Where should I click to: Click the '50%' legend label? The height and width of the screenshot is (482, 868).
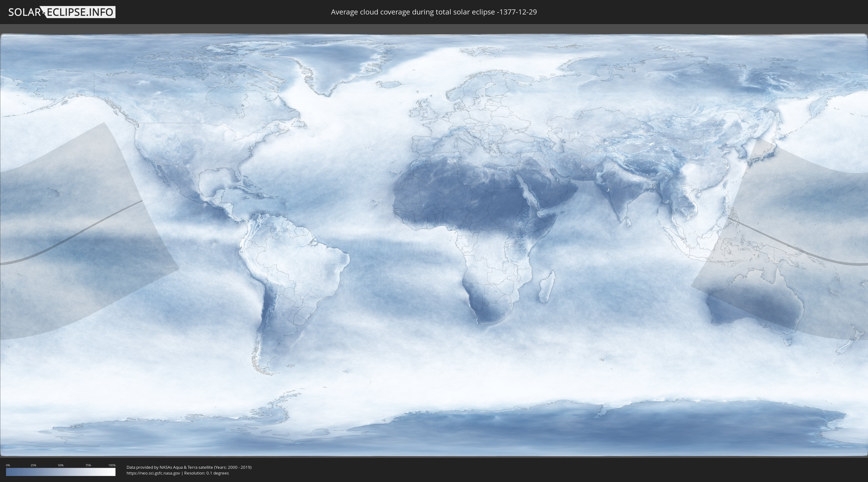click(x=61, y=465)
